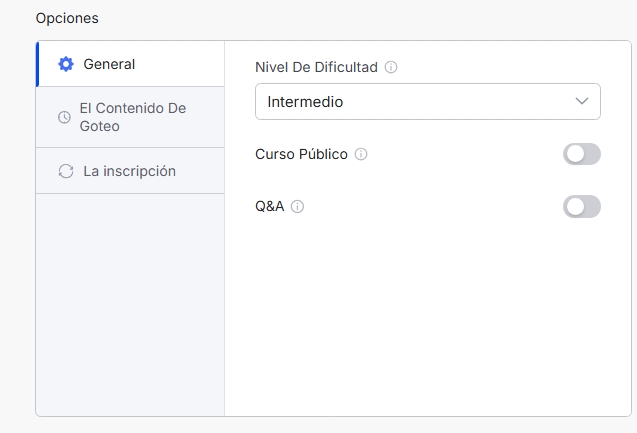The image size is (637, 433).
Task: Open the La inscripción tab
Action: click(130, 171)
